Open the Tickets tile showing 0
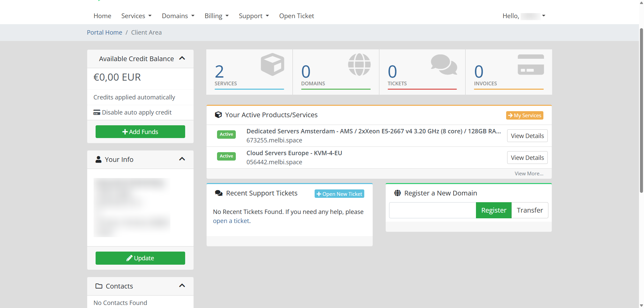The image size is (644, 308). click(x=422, y=72)
